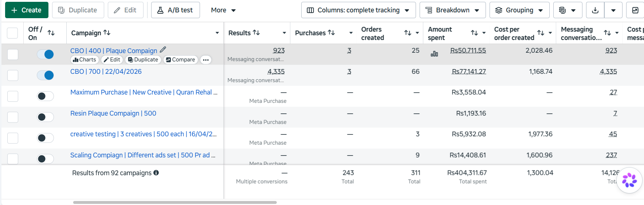Toggle off CBO | 700 | 22/04/2026 campaign

(x=45, y=75)
